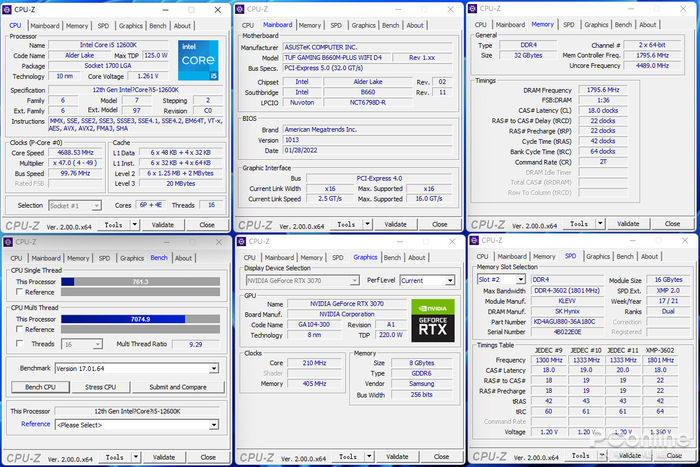Tick the Threads checkbox in the Bench window
This screenshot has width=700, height=467.
click(x=19, y=343)
